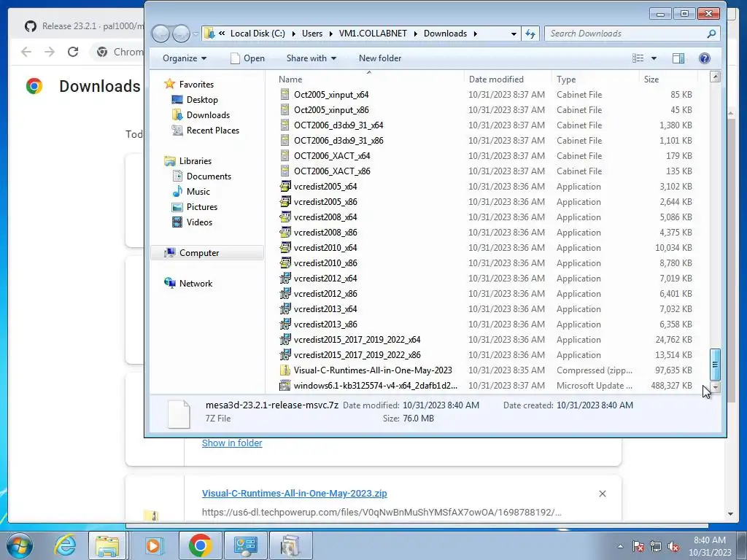Click the Explorer Forward navigation arrow

click(181, 34)
